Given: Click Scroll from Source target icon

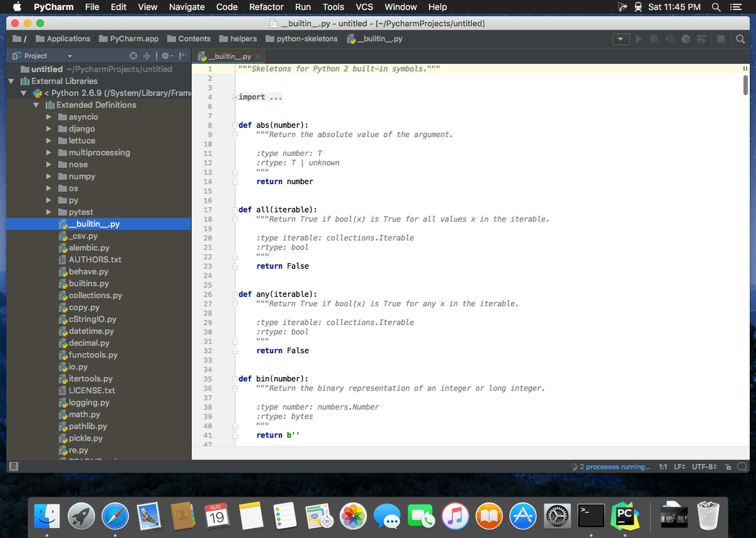Looking at the screenshot, I should [x=133, y=56].
